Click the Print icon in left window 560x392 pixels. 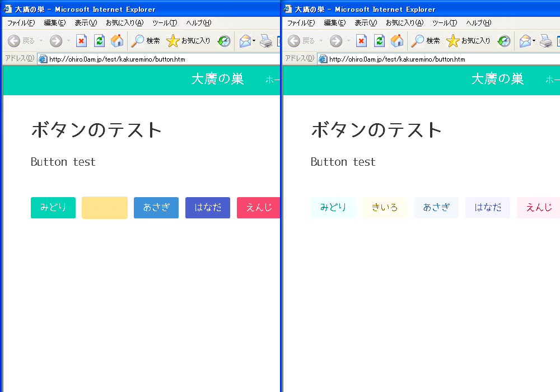(265, 41)
